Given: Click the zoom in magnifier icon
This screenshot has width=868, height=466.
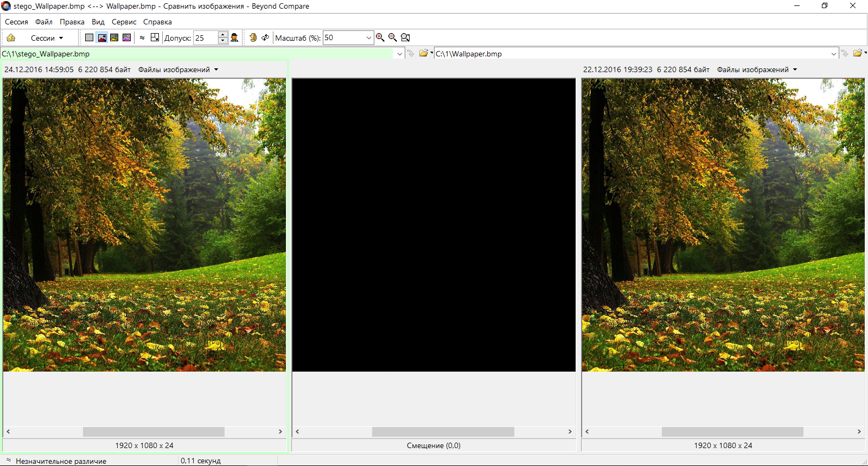Looking at the screenshot, I should coord(380,37).
